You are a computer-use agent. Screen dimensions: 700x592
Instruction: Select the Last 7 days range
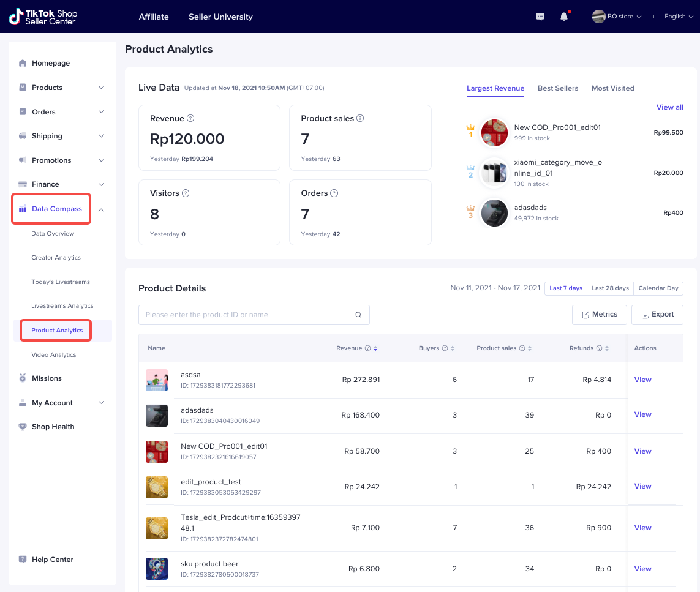[565, 288]
